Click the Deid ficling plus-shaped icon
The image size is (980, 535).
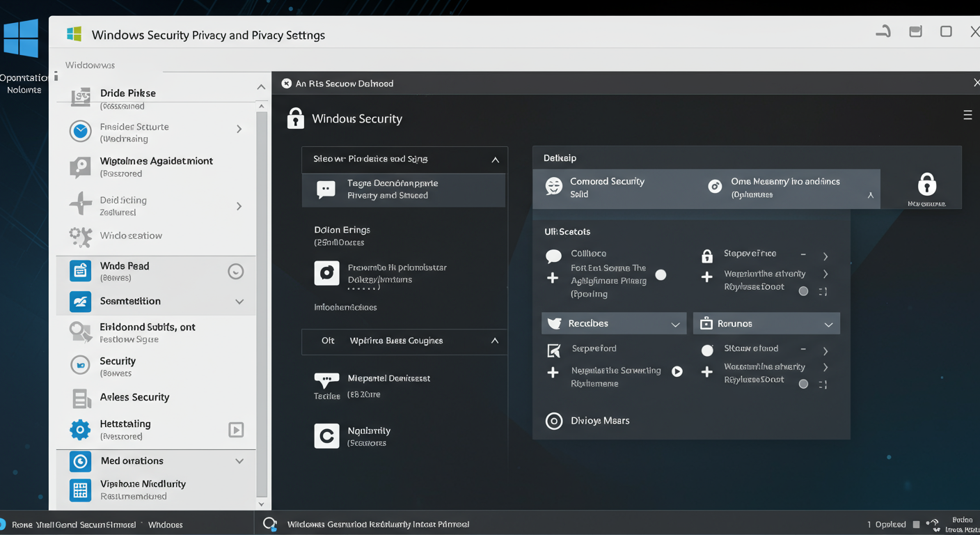pyautogui.click(x=81, y=203)
